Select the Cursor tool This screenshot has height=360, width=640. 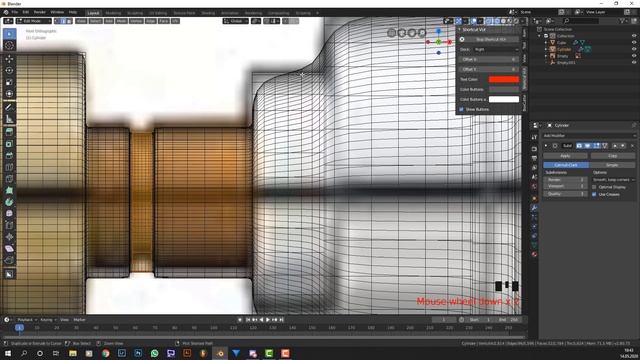(9, 45)
